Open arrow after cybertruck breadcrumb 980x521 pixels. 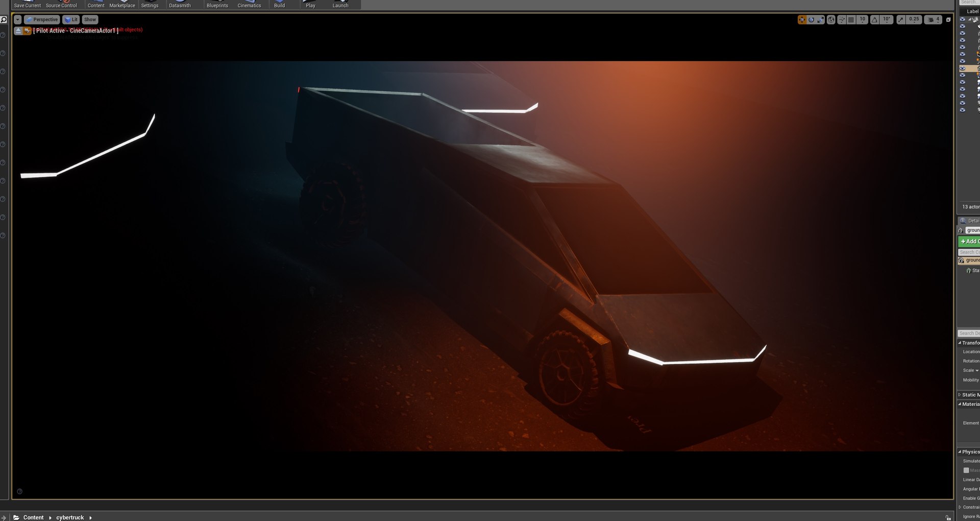(90, 517)
